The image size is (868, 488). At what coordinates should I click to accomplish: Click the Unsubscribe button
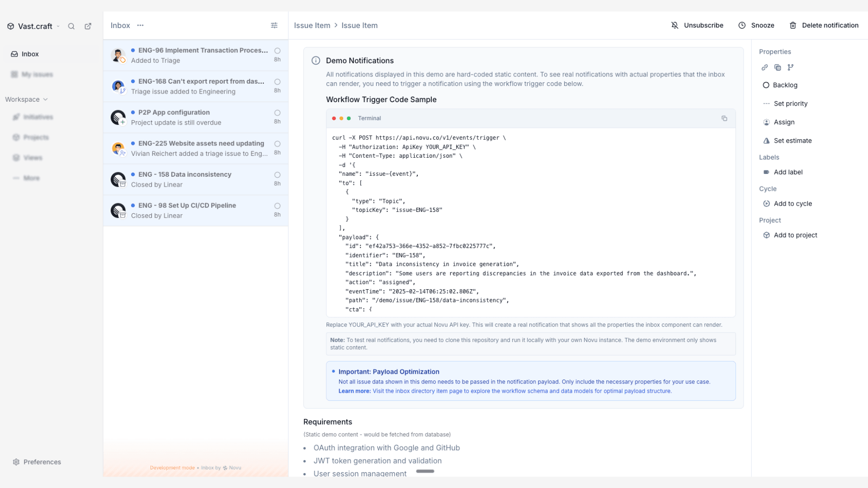697,25
